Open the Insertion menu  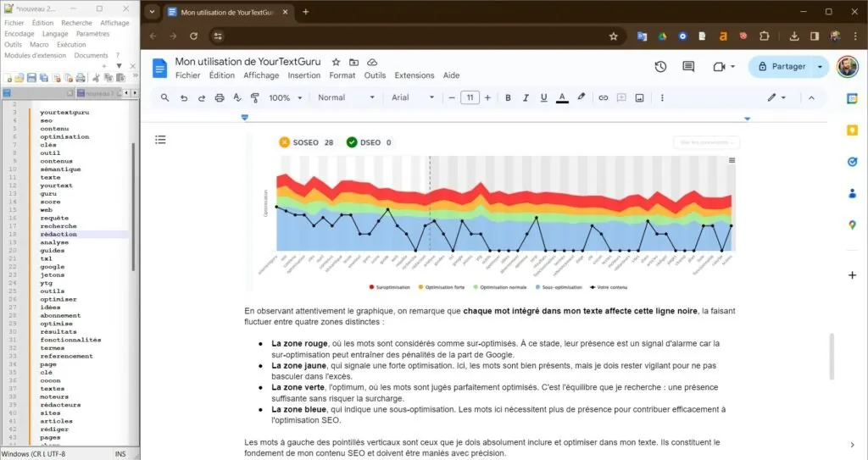304,75
